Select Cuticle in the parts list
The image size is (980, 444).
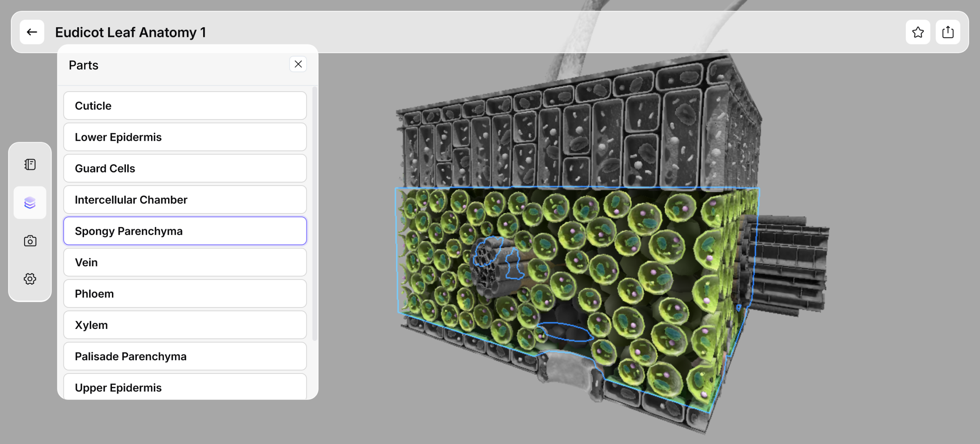tap(185, 106)
